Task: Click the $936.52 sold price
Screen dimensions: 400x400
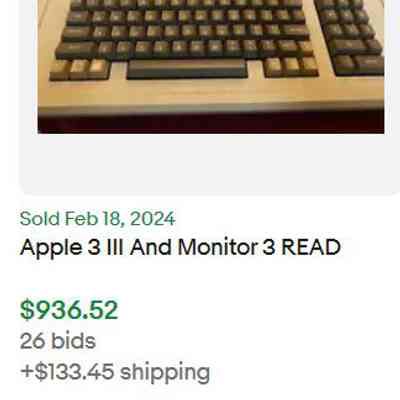Action: pos(69,310)
